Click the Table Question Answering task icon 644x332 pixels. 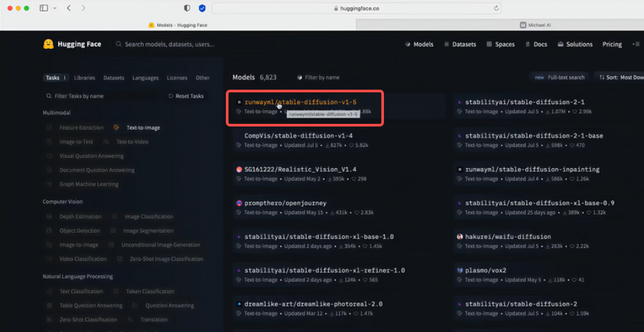point(50,305)
